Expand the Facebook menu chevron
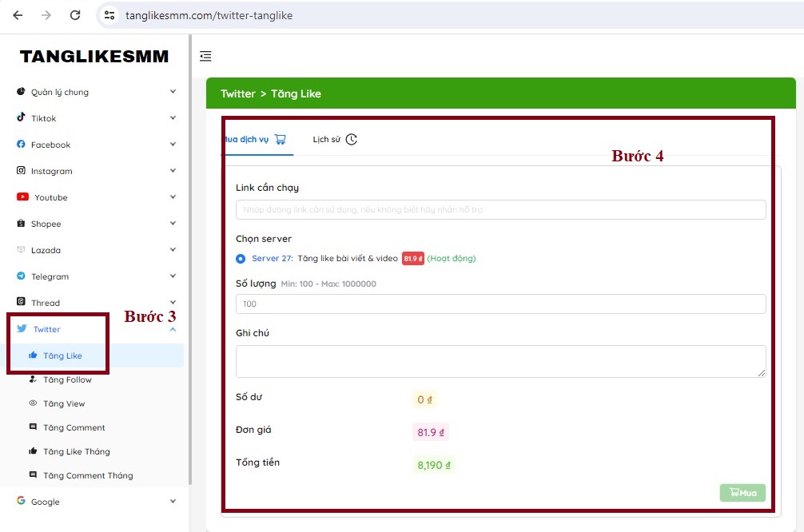This screenshot has height=532, width=804. point(173,145)
